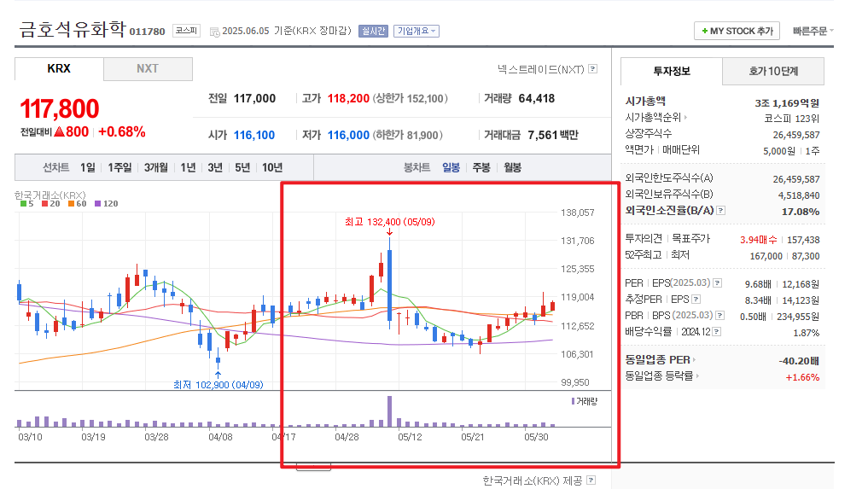The image size is (868, 489).
Task: Click the 고가 value 118,200
Action: [x=348, y=99]
